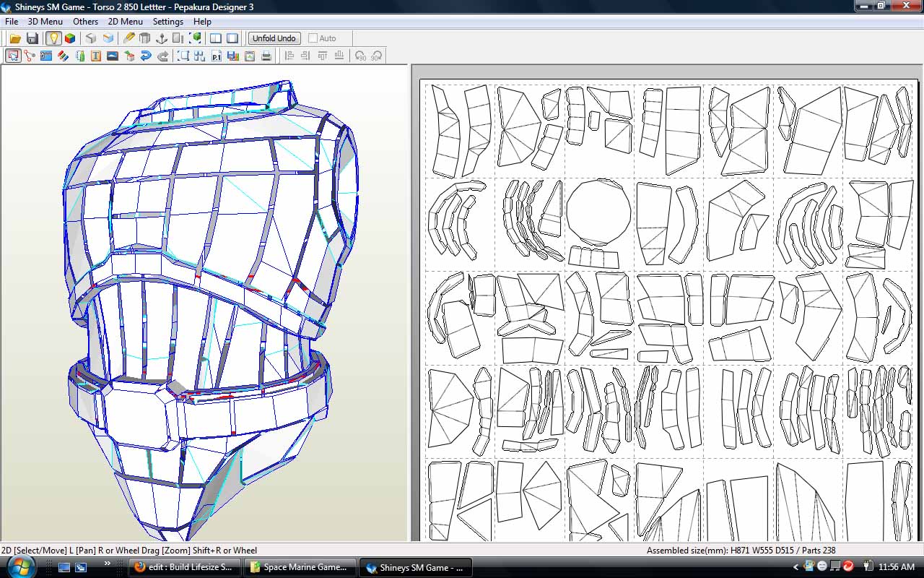Click the 11:56 AM system clock
Image resolution: width=924 pixels, height=578 pixels.
coord(898,567)
